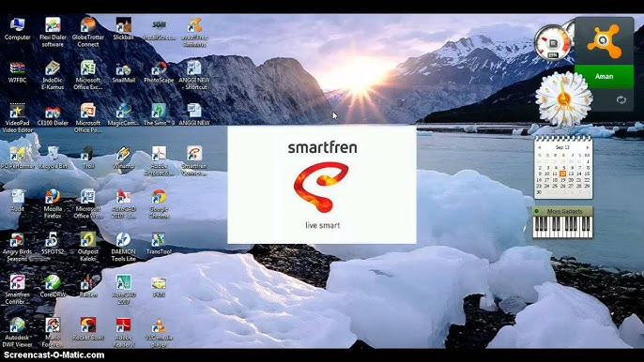
Task: Open VLC media player
Action: [x=159, y=332]
